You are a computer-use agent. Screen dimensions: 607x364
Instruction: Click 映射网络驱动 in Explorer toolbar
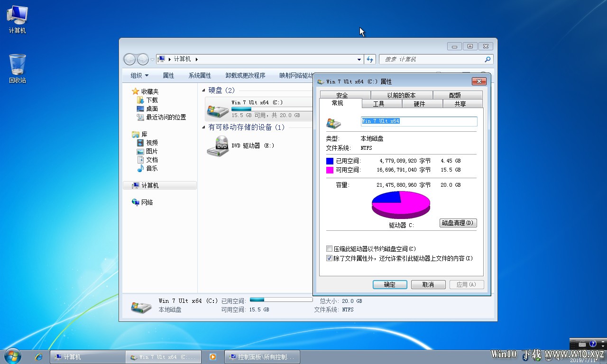tap(296, 75)
